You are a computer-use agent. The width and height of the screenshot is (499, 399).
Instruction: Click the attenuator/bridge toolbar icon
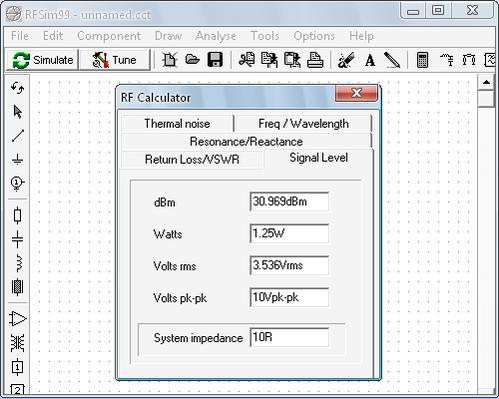coord(469,60)
